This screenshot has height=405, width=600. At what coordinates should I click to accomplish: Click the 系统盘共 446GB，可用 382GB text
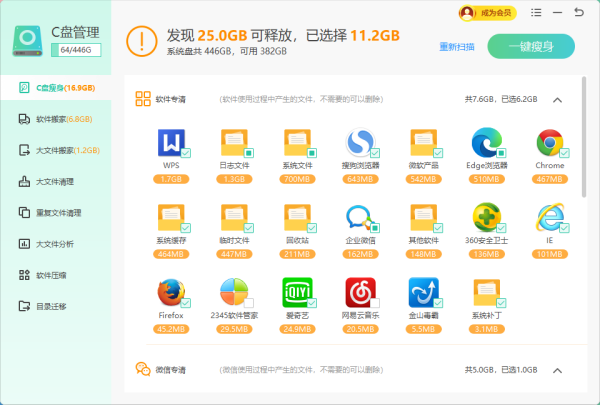(227, 51)
